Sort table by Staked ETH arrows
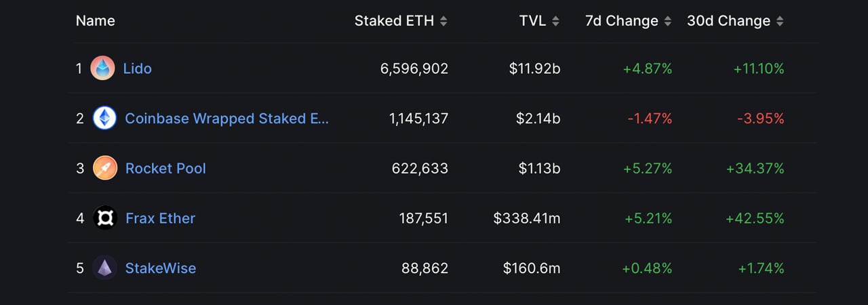 click(443, 21)
